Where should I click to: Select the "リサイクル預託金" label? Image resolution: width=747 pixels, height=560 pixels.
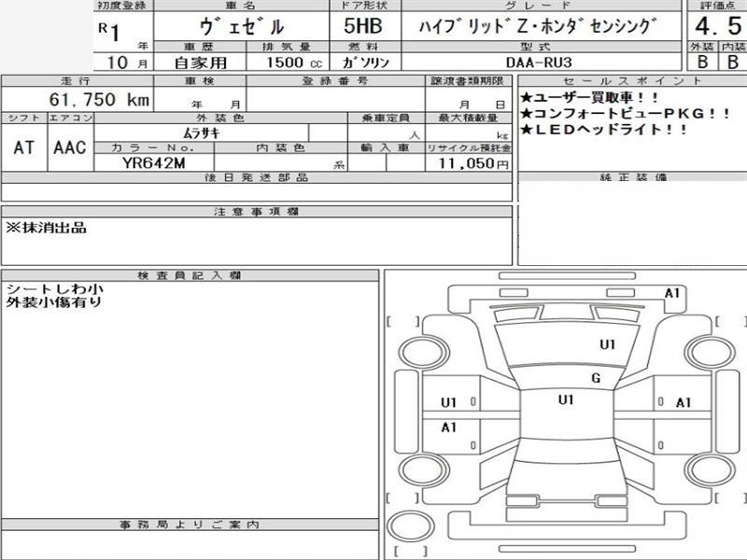tap(469, 148)
